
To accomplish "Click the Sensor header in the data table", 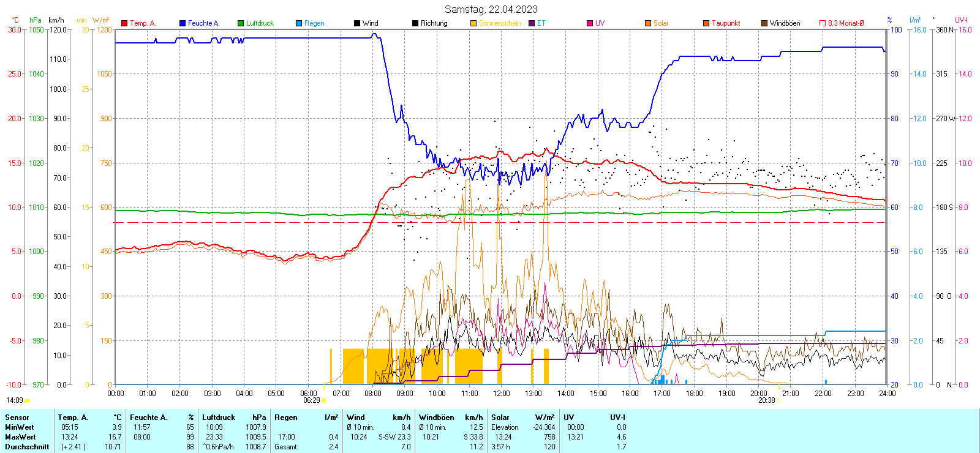I will (17, 417).
